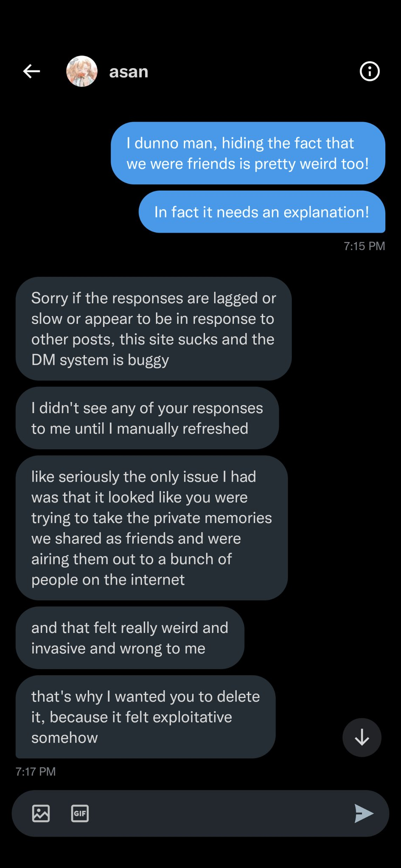Open the GIF picker icon
This screenshot has width=401, height=868.
[x=80, y=813]
